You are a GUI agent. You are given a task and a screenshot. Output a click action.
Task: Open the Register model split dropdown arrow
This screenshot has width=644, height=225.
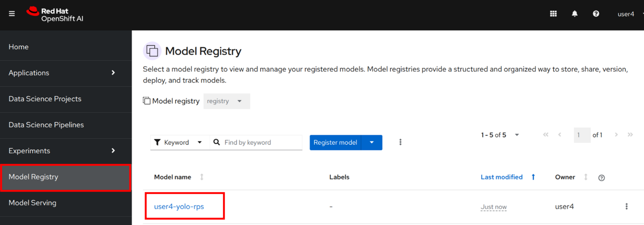pyautogui.click(x=372, y=143)
